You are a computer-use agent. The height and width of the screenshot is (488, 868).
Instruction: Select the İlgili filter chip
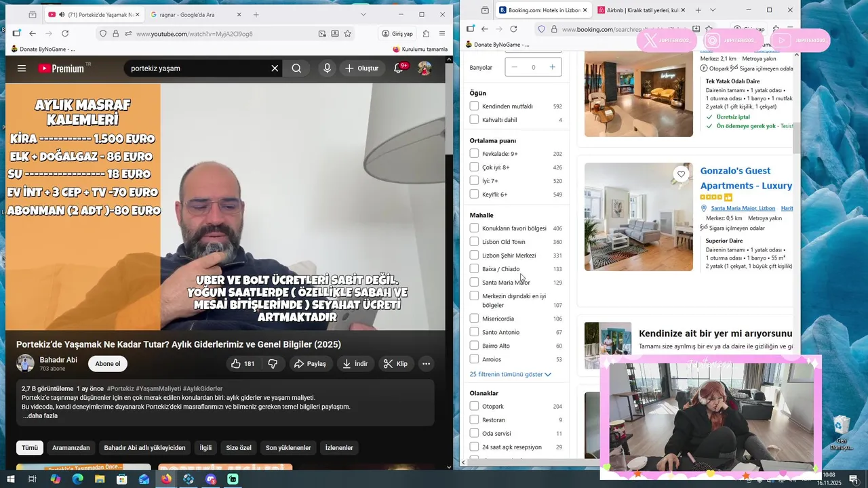point(205,448)
